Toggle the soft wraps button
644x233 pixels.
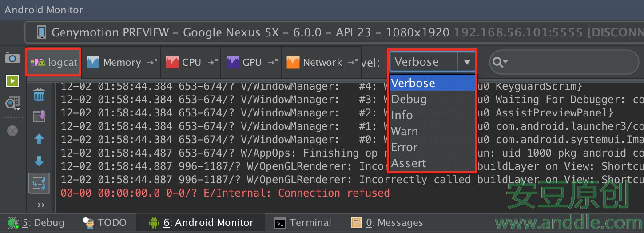(39, 183)
